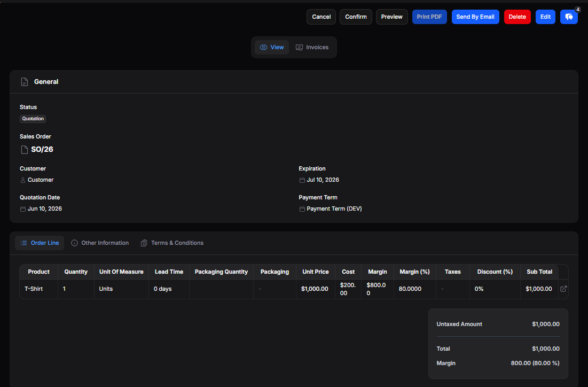Click the Lead Time column header
This screenshot has height=387, width=588.
tap(169, 272)
